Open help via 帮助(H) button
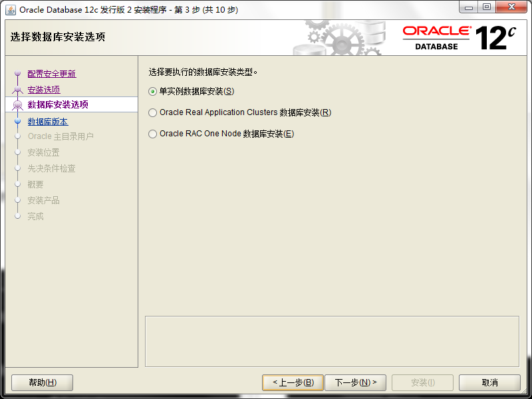Screen dimensions: 532x399 pos(42,383)
